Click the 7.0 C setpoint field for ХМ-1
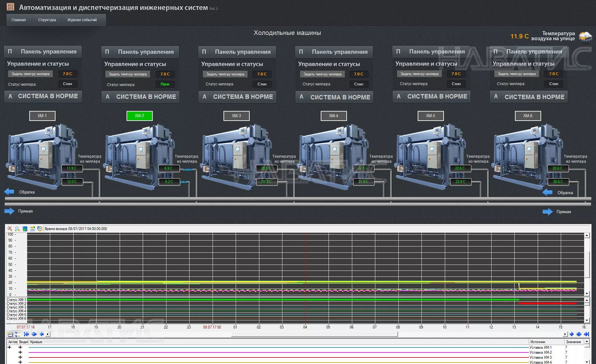The width and height of the screenshot is (596, 364). [x=68, y=74]
